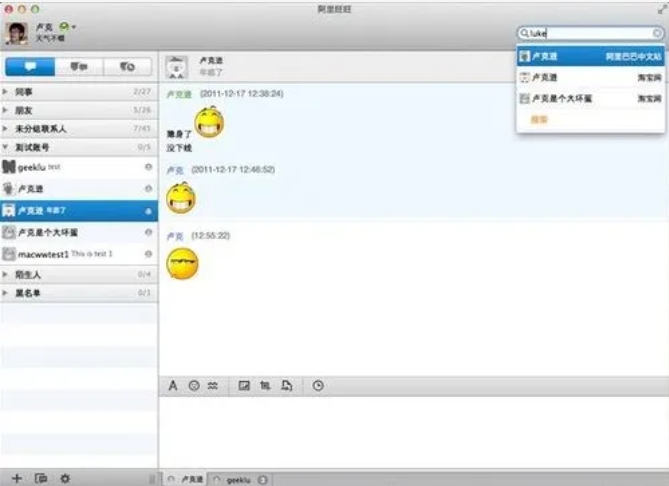This screenshot has height=486, width=669.
Task: Click the badge icon on geeklu tab
Action: (263, 480)
